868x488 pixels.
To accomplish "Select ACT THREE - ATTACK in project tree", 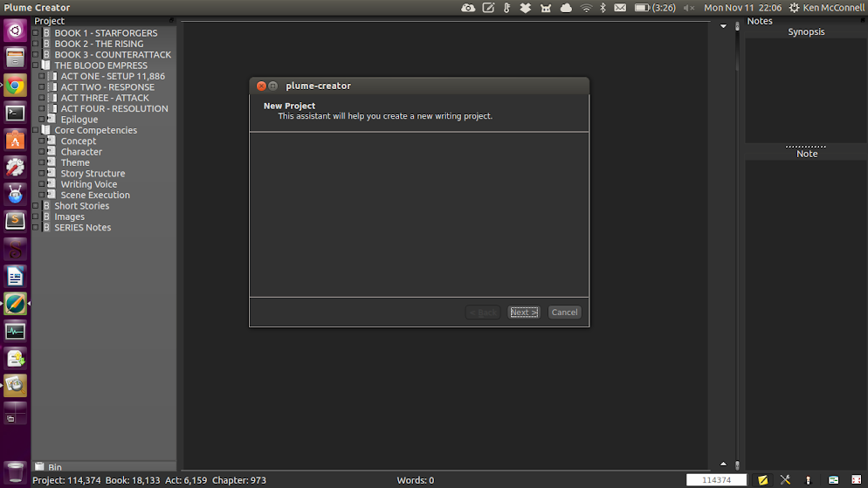I will pyautogui.click(x=105, y=98).
